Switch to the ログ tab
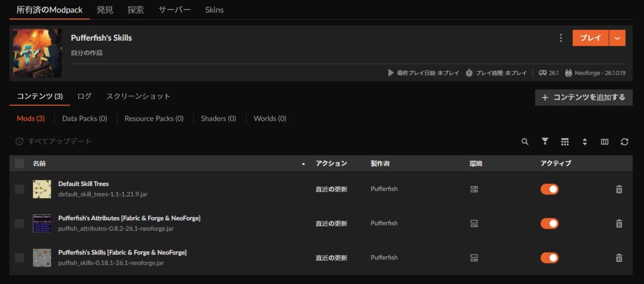Image resolution: width=644 pixels, height=284 pixels. pyautogui.click(x=85, y=97)
